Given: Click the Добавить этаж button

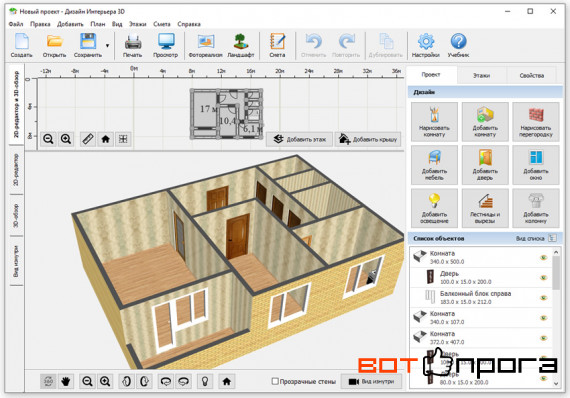Looking at the screenshot, I should coord(300,139).
